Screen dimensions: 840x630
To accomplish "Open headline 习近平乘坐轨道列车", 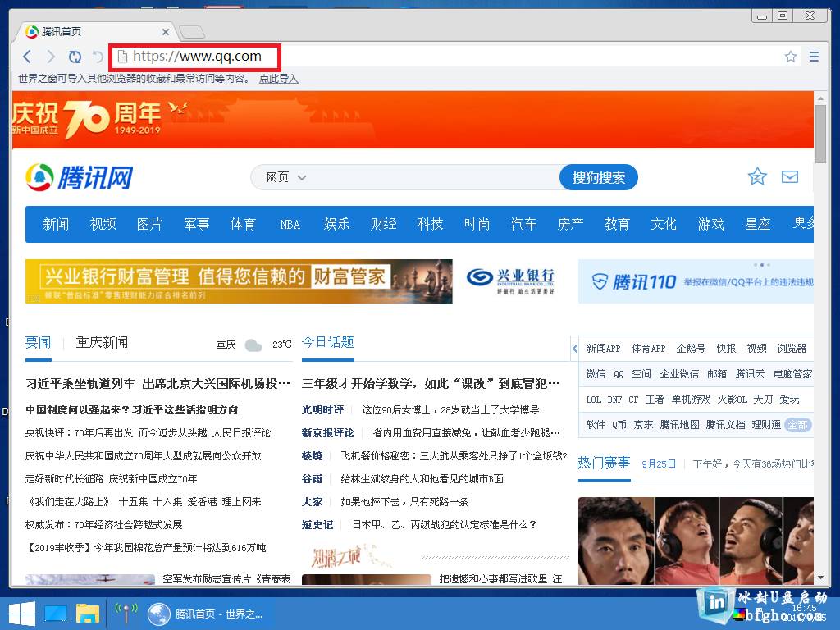I will (158, 384).
